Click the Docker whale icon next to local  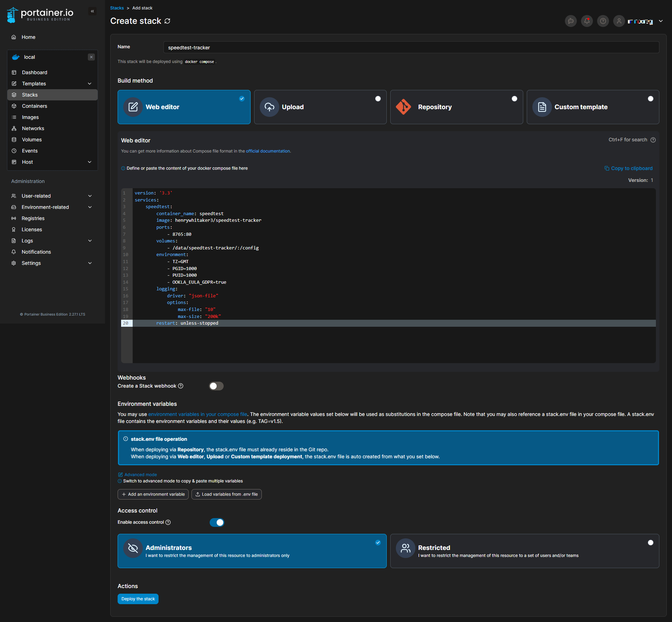tap(16, 57)
